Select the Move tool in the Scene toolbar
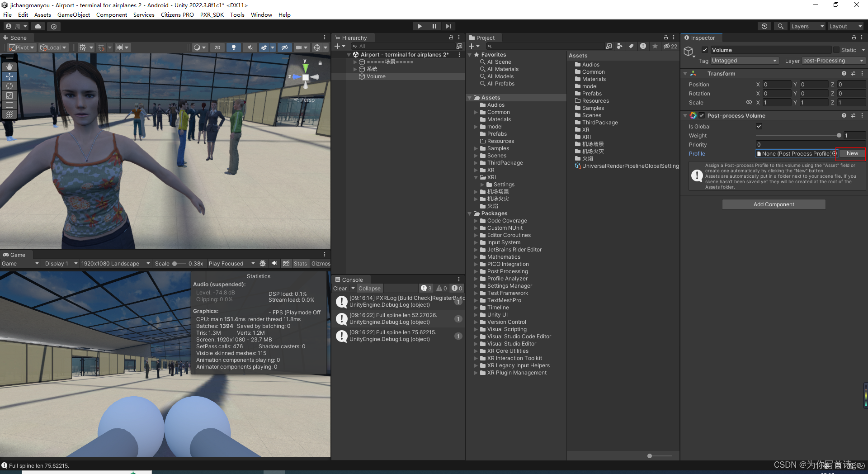868x474 pixels. pos(9,76)
